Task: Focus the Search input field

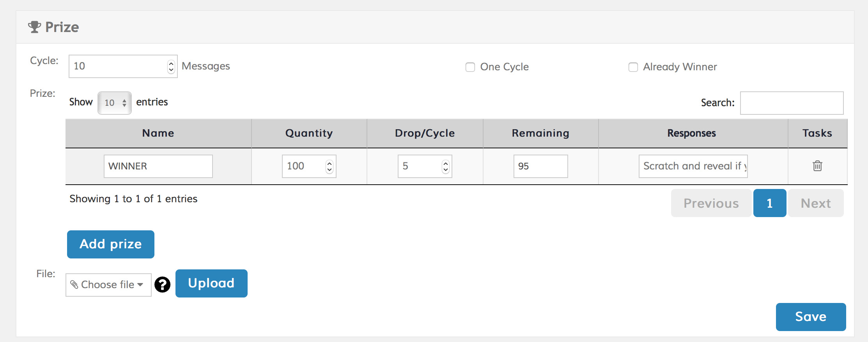Action: coord(792,103)
